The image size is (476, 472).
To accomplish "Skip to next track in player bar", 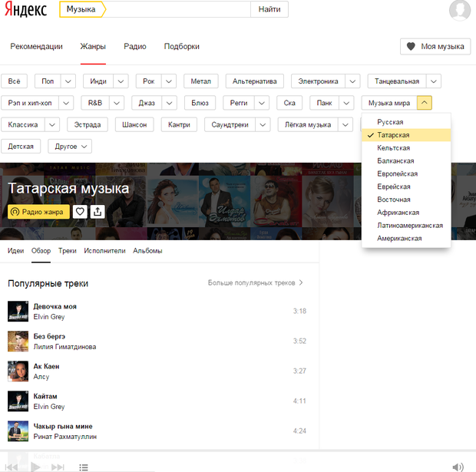I will (58, 467).
